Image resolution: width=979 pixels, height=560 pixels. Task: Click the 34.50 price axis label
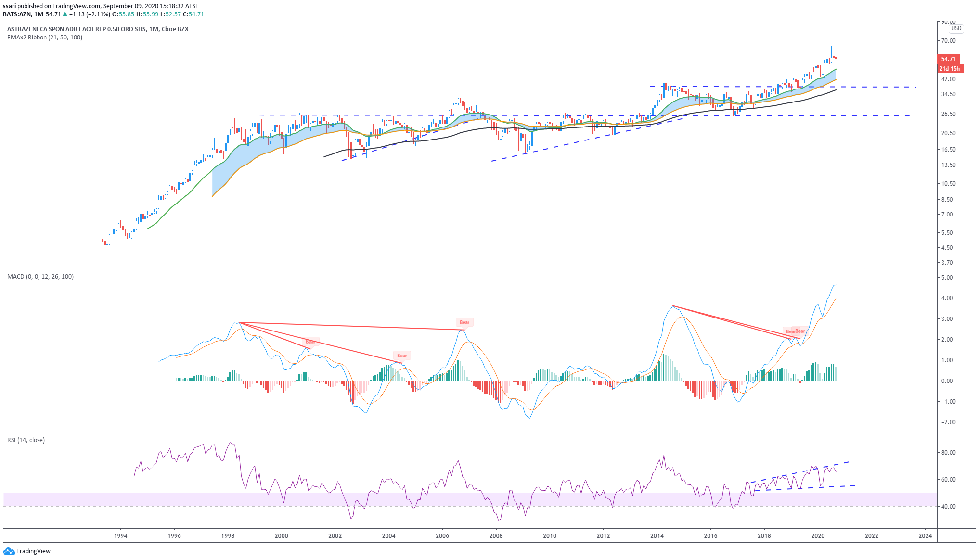(x=949, y=94)
